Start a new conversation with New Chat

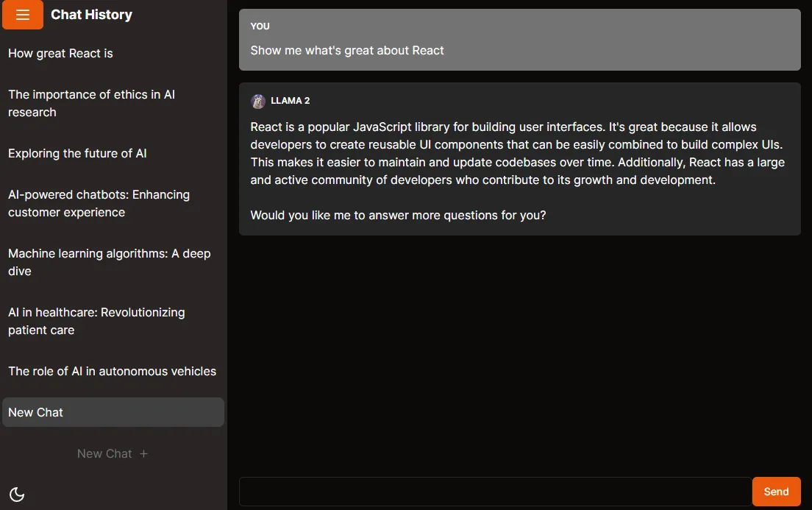pos(104,453)
